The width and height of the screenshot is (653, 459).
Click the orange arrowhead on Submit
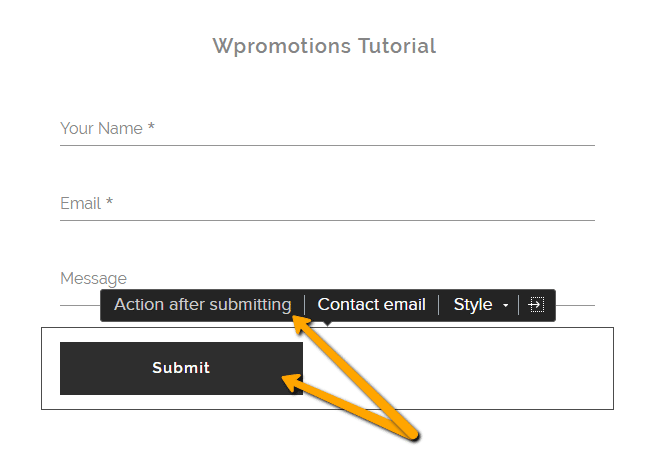click(x=292, y=382)
